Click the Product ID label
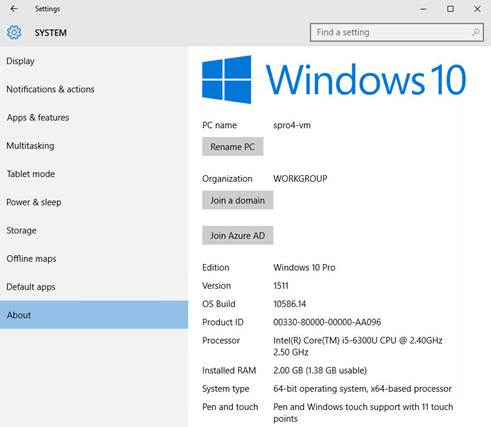The image size is (491, 427). [223, 322]
